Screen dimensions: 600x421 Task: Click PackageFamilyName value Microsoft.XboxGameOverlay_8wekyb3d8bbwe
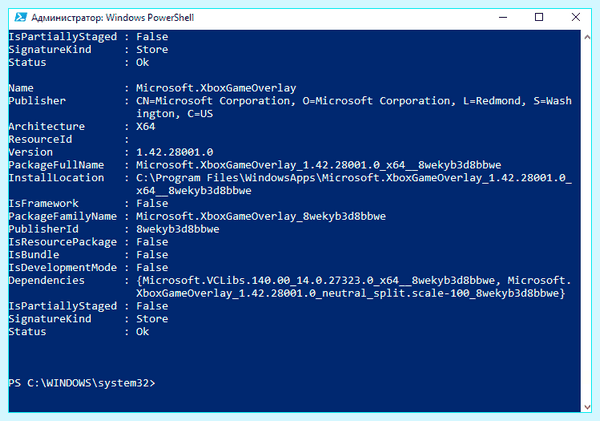261,216
